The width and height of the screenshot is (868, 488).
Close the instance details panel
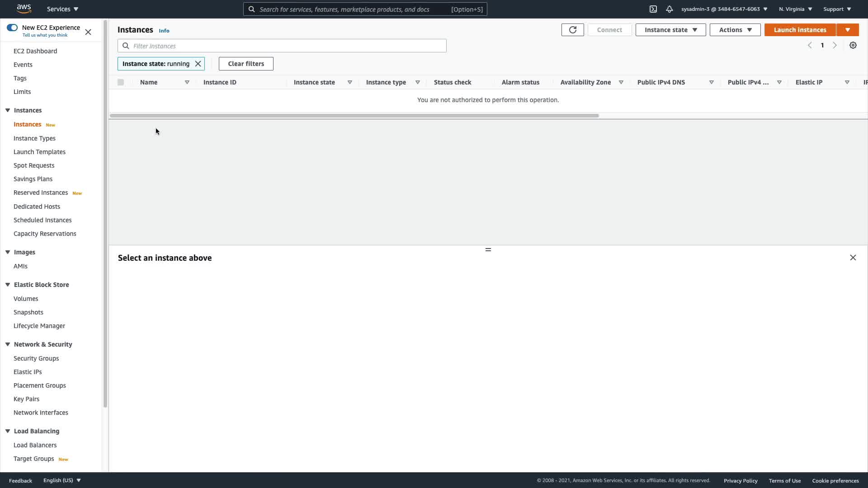pos(853,258)
